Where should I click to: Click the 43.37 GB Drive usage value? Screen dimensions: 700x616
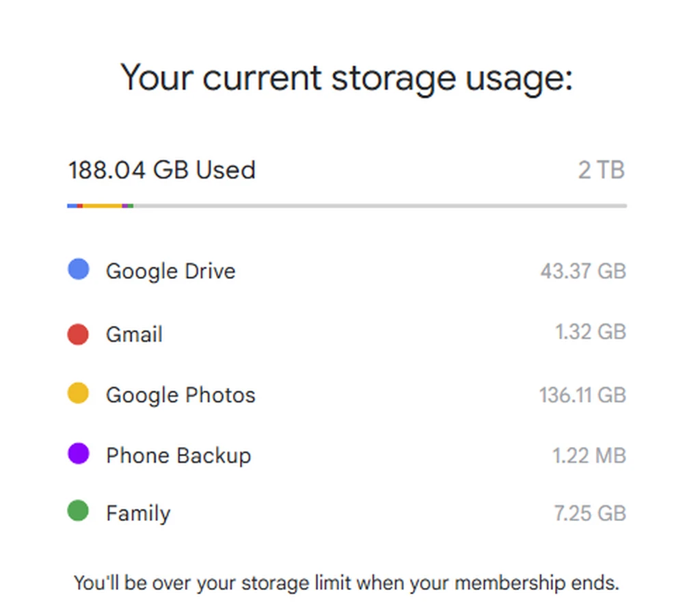coord(583,271)
